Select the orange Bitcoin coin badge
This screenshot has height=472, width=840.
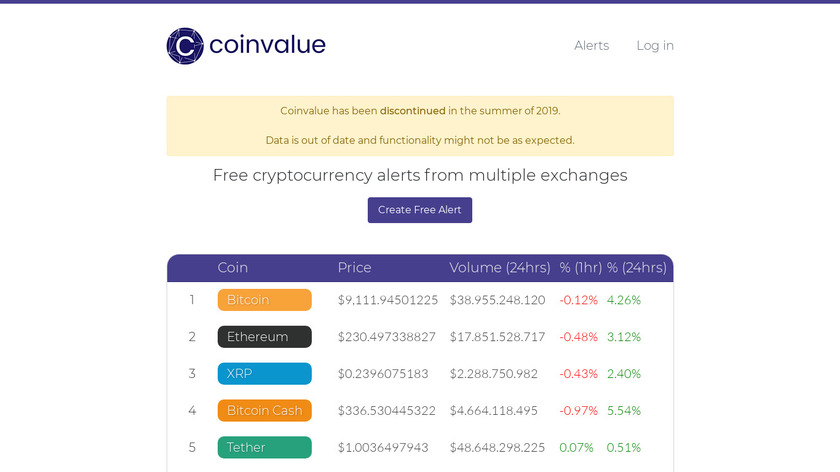point(264,300)
